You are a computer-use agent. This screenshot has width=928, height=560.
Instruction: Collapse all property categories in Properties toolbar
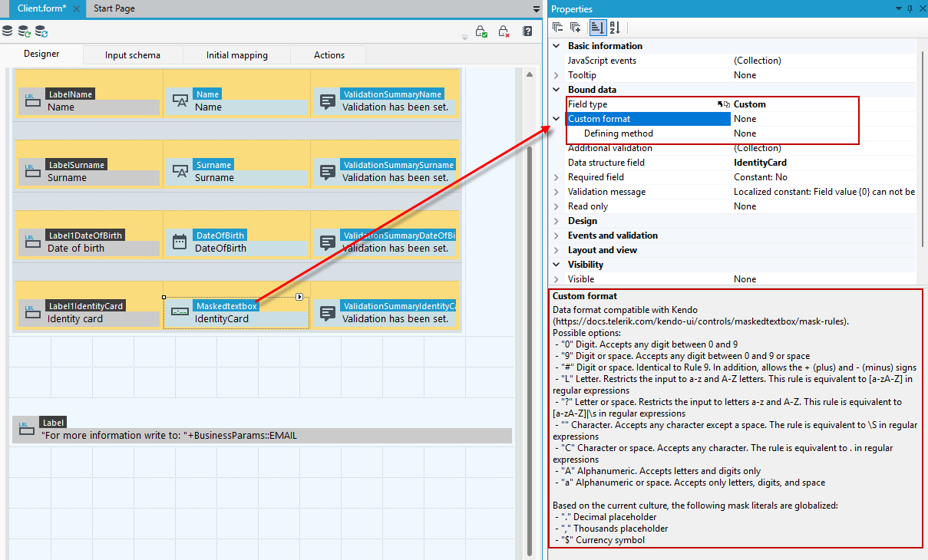(x=558, y=28)
